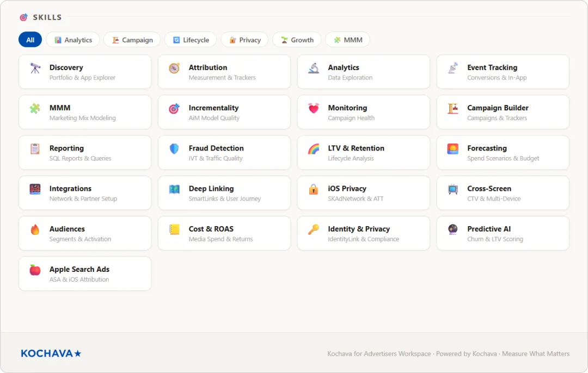Click the Cost & ROAS ledger icon
The height and width of the screenshot is (373, 588).
pos(174,229)
